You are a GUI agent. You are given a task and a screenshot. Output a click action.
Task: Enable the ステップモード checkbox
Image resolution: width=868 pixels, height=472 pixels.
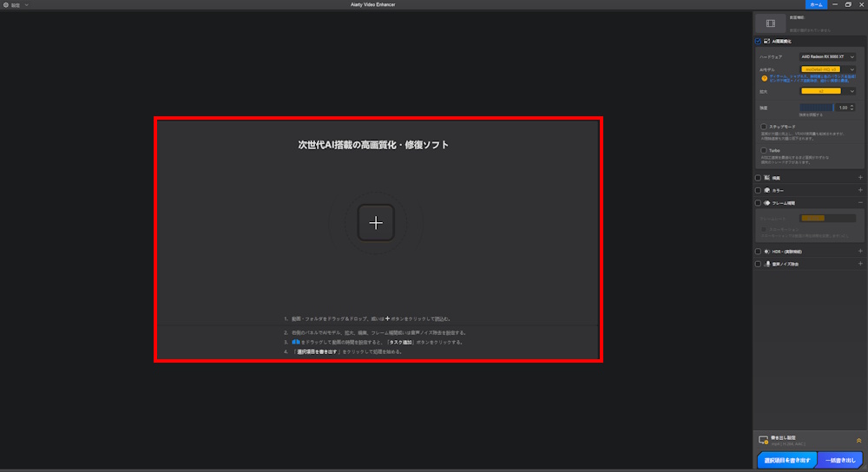(x=763, y=127)
